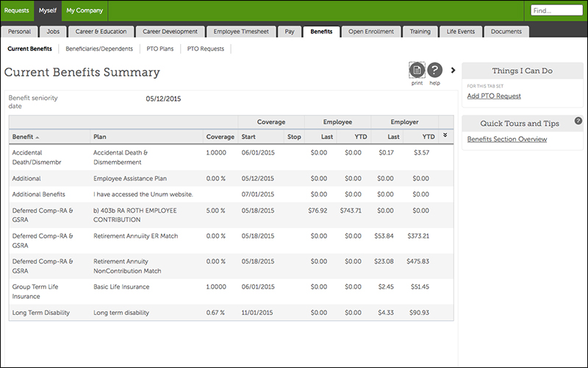Click the $76.92 employee last value
The image size is (588, 368).
click(318, 210)
